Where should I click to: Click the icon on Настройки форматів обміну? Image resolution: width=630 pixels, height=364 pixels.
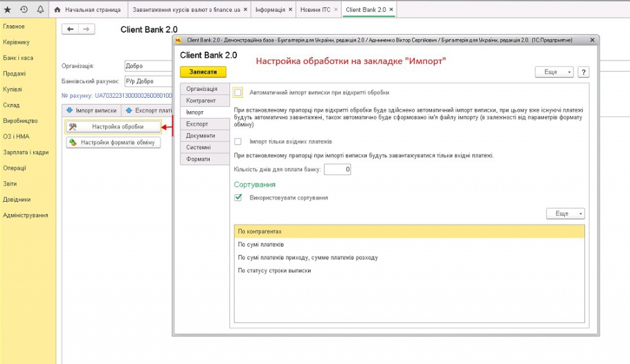point(73,142)
